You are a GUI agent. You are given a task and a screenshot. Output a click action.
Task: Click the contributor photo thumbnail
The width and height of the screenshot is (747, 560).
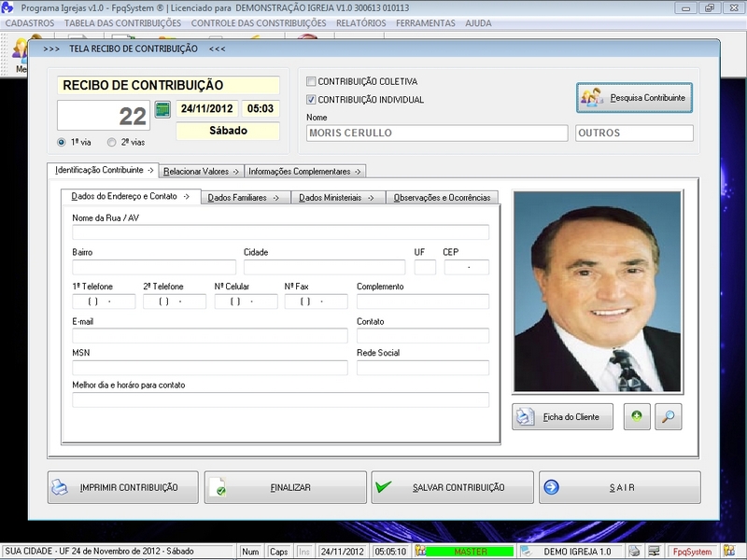point(598,291)
